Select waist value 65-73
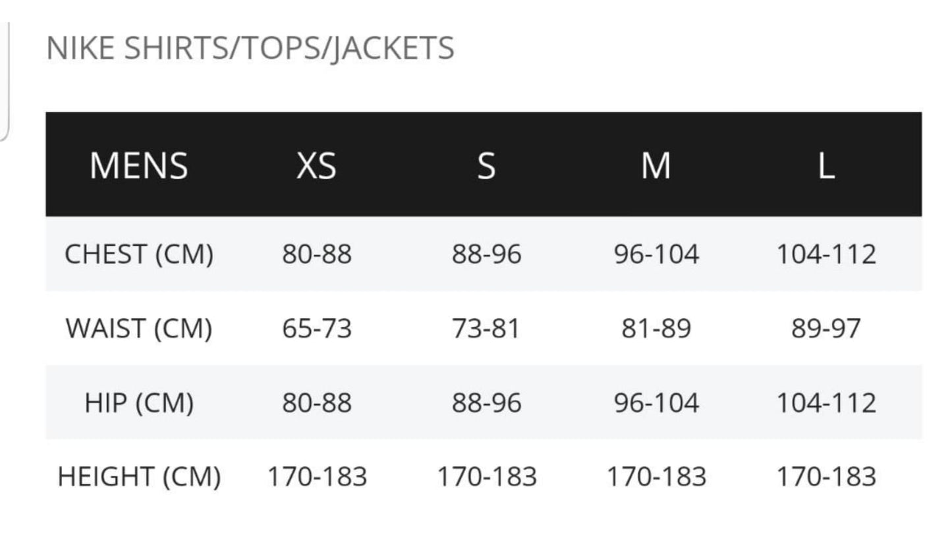The image size is (952, 560). click(317, 328)
